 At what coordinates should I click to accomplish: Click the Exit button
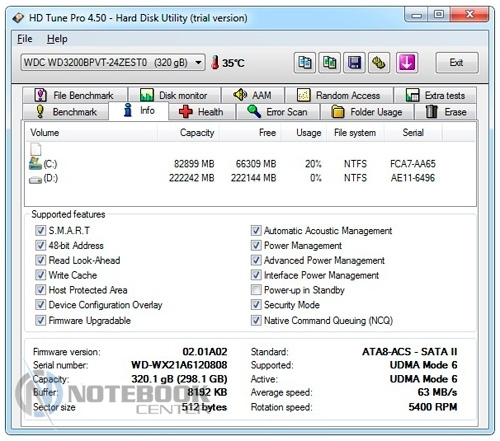coord(457,62)
